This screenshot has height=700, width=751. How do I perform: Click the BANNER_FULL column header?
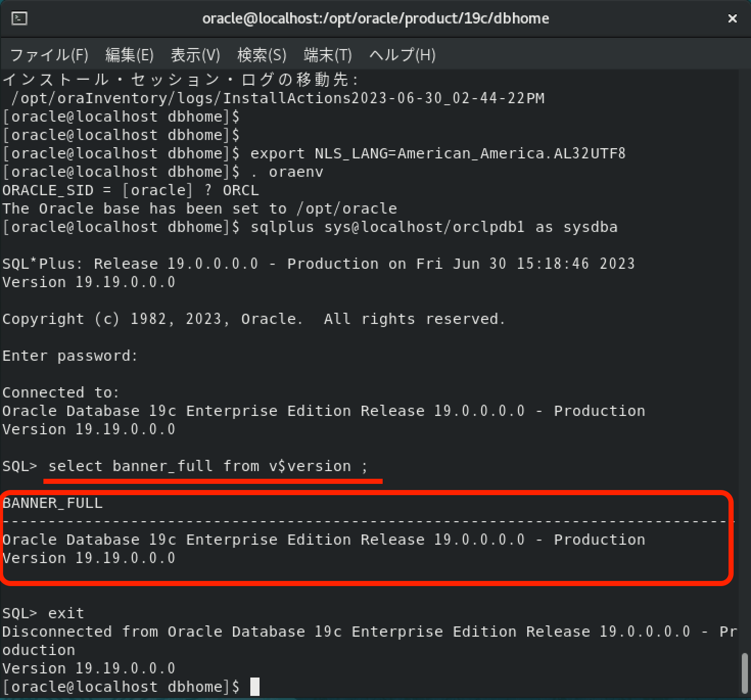point(53,503)
